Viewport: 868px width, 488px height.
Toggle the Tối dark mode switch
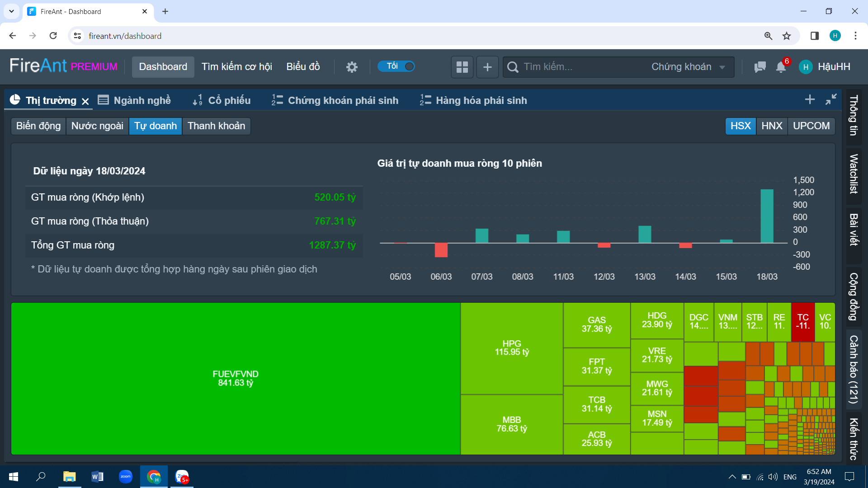(x=396, y=66)
